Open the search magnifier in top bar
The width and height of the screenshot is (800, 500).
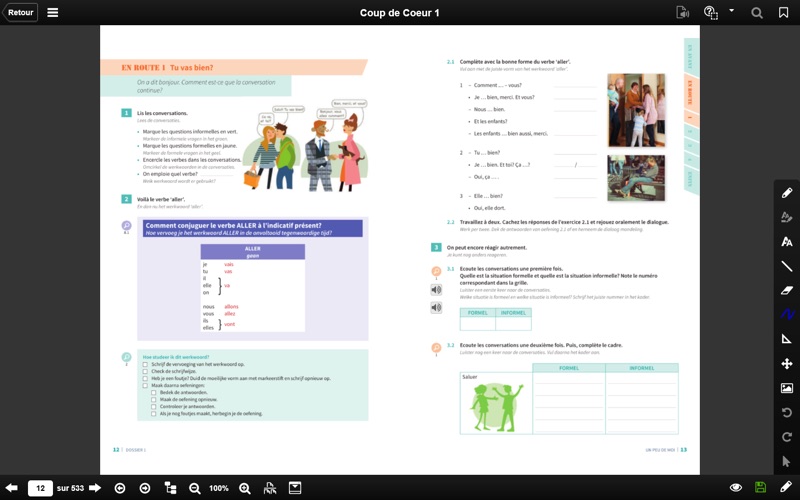click(x=757, y=13)
